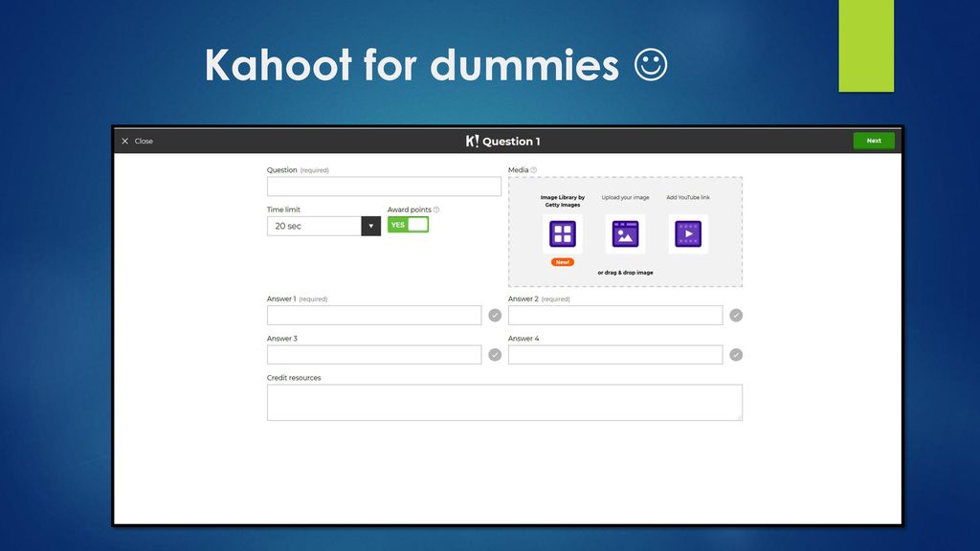Open the Getty Images library icon
Image resolution: width=980 pixels, height=551 pixels.
[563, 233]
